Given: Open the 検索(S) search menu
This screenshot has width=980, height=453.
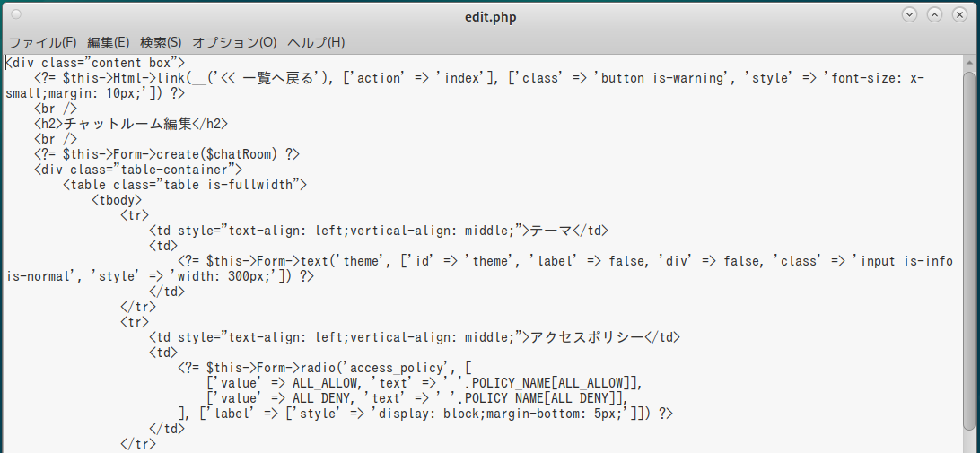Looking at the screenshot, I should click(x=161, y=42).
